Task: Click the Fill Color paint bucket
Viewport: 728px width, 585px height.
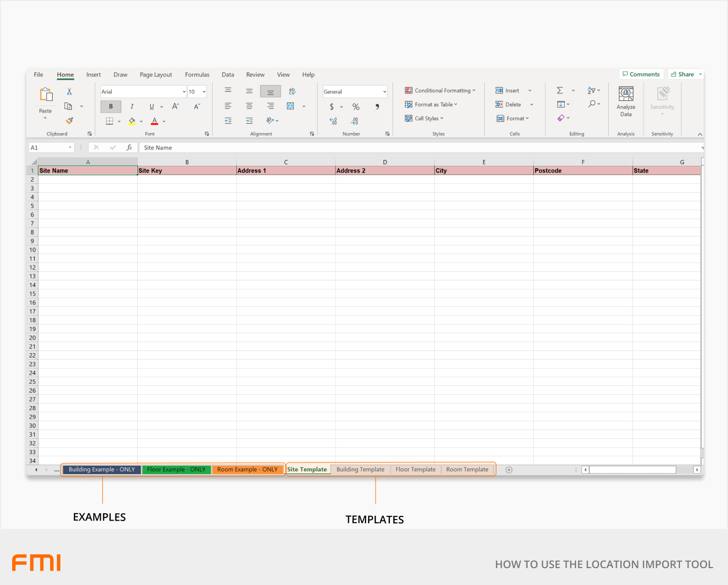Action: pyautogui.click(x=132, y=121)
